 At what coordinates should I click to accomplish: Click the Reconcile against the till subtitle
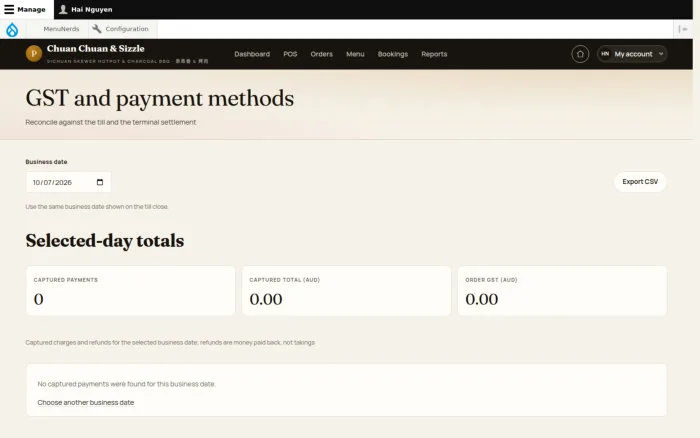[111, 122]
